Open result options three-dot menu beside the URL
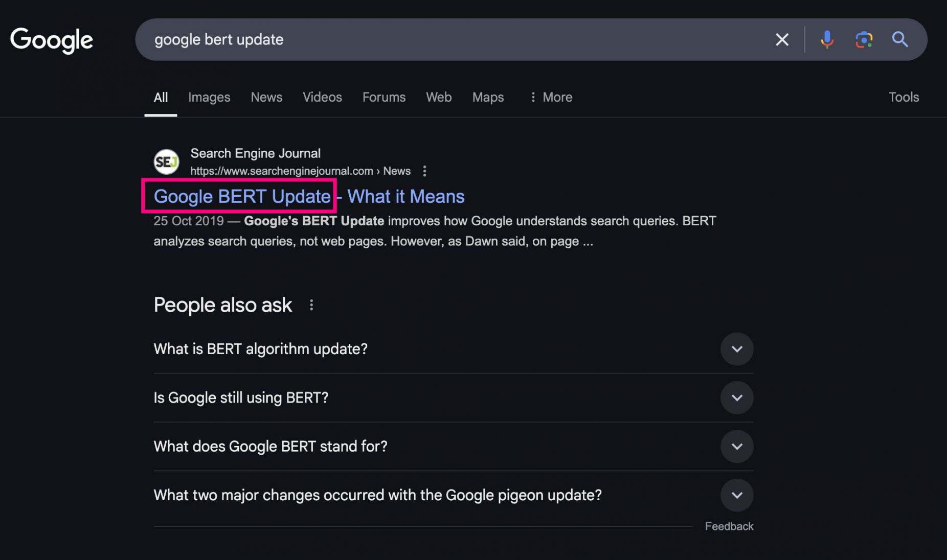This screenshot has height=560, width=947. pyautogui.click(x=424, y=171)
